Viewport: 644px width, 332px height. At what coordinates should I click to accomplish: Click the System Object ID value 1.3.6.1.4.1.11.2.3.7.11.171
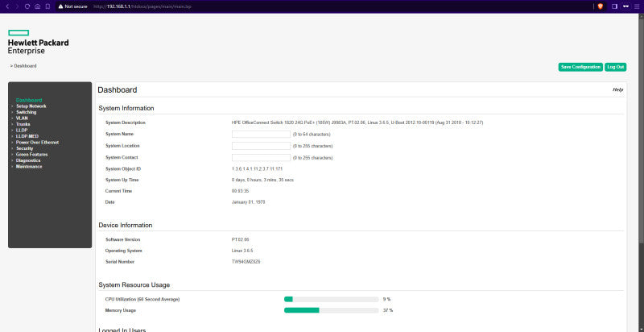(x=257, y=169)
